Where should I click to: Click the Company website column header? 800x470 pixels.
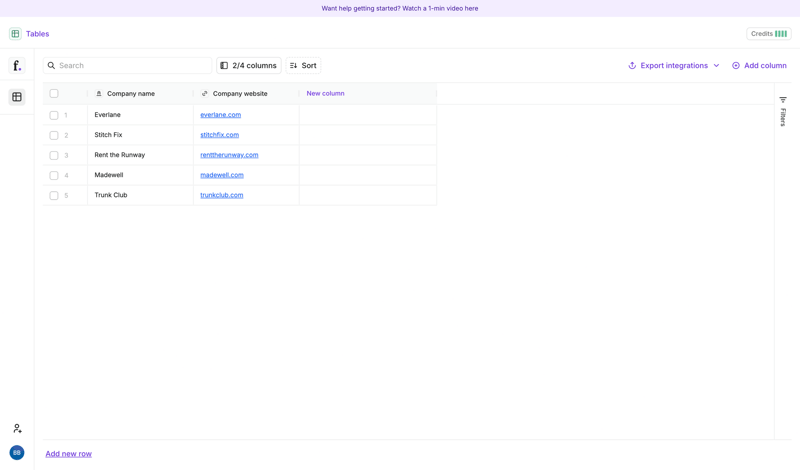pyautogui.click(x=246, y=93)
